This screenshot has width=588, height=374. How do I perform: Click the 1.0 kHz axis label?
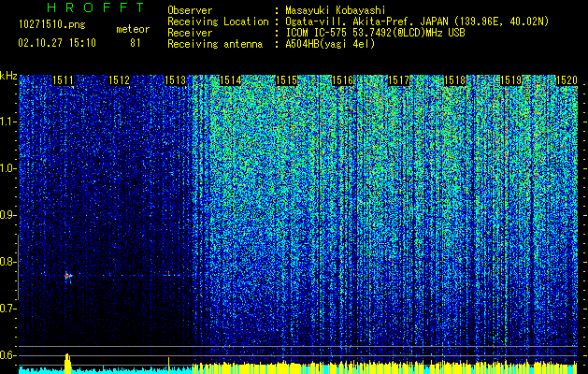[8, 168]
